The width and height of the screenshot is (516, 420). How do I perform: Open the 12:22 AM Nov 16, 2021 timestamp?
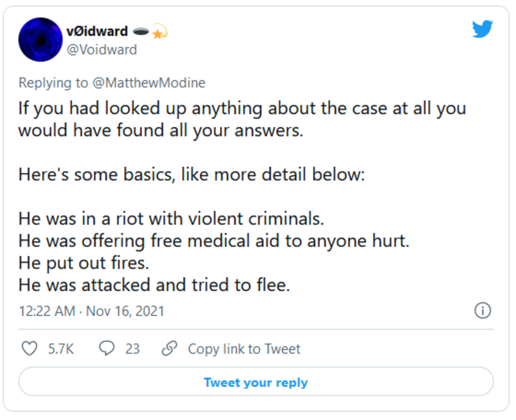pos(92,311)
